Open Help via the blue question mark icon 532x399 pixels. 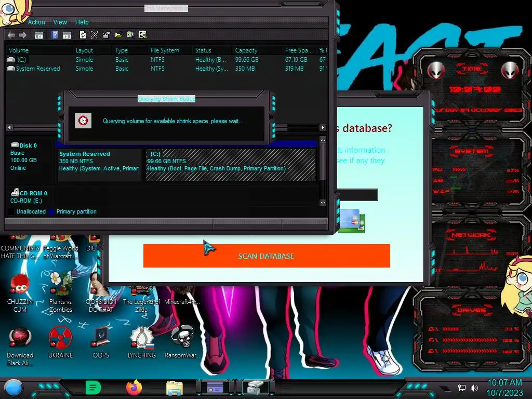point(55,35)
